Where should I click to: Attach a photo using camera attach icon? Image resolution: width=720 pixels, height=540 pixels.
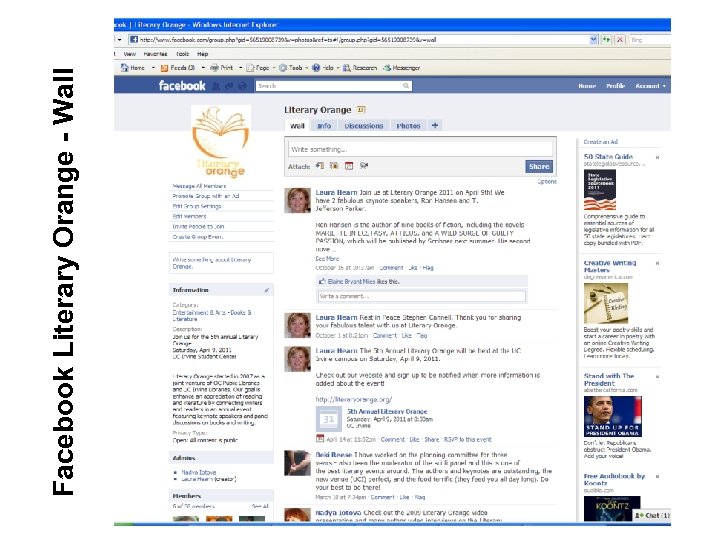334,166
